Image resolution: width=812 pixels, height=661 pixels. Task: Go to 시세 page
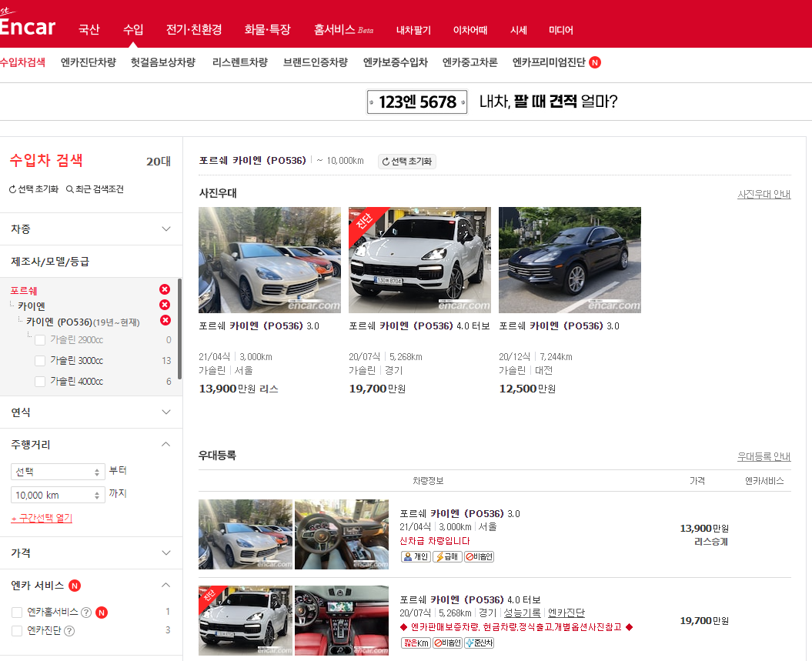pos(519,30)
